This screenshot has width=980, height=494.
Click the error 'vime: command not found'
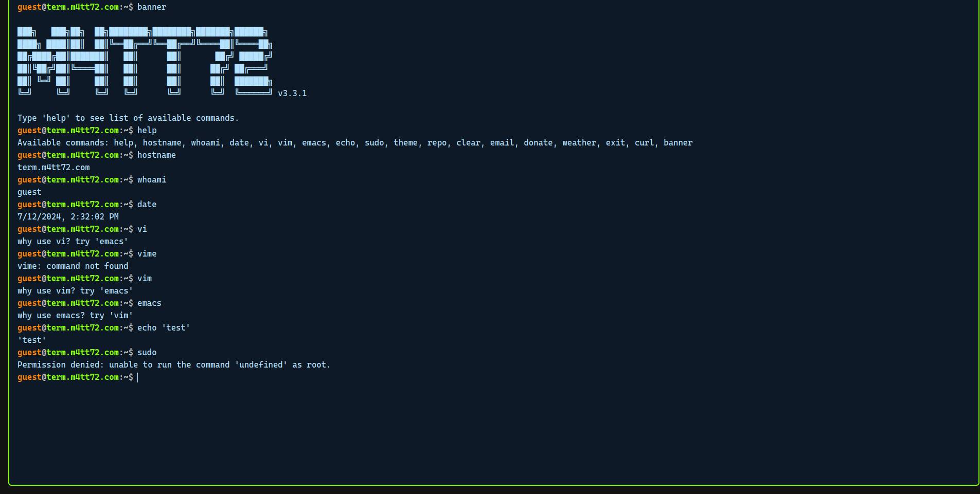(x=73, y=266)
